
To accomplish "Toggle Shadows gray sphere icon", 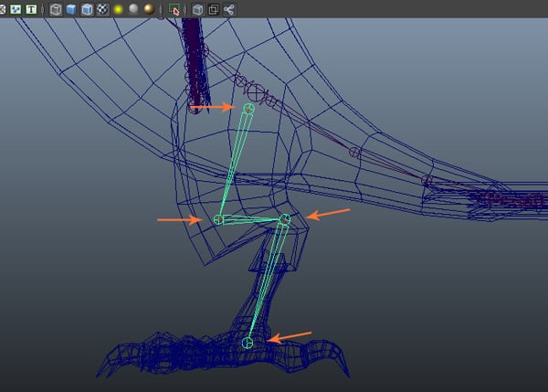I will pos(133,10).
